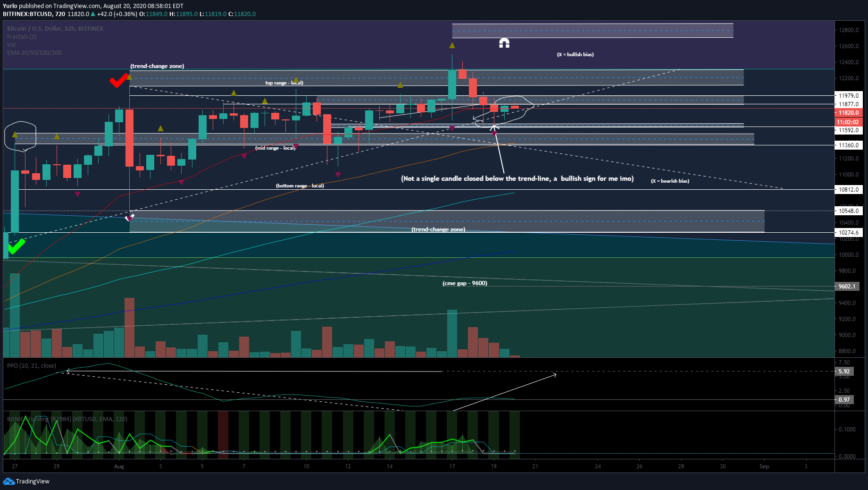Select the (mid range - local) label

[275, 148]
